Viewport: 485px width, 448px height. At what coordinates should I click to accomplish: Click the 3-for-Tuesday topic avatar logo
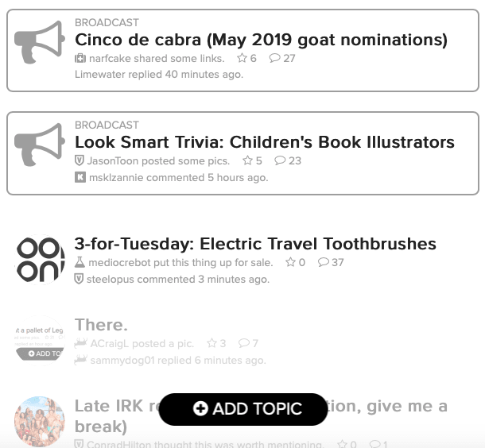[x=40, y=259]
